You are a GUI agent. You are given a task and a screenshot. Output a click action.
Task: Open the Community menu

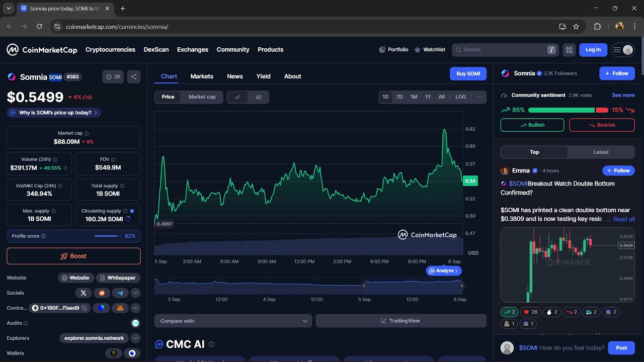click(x=233, y=50)
